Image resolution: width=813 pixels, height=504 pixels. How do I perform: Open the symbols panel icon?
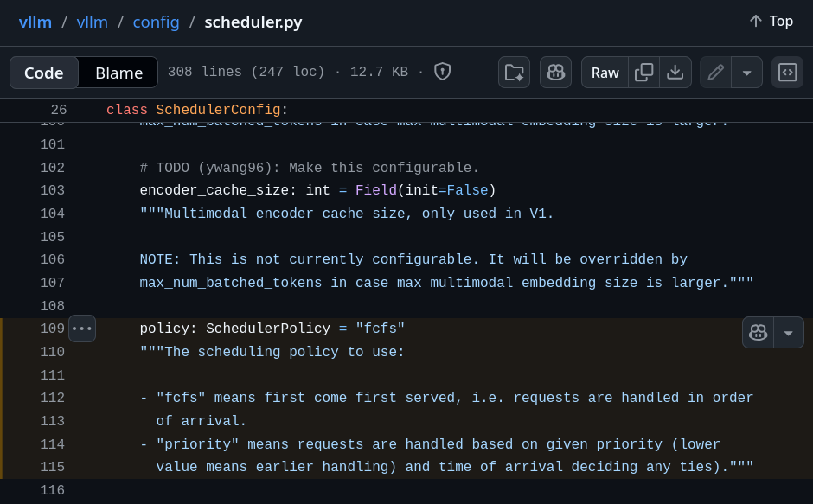(787, 72)
